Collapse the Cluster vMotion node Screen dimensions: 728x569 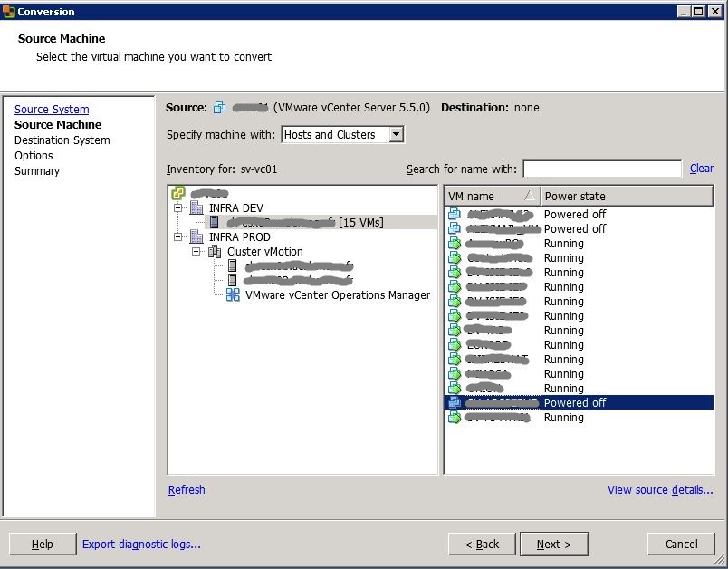tap(196, 251)
